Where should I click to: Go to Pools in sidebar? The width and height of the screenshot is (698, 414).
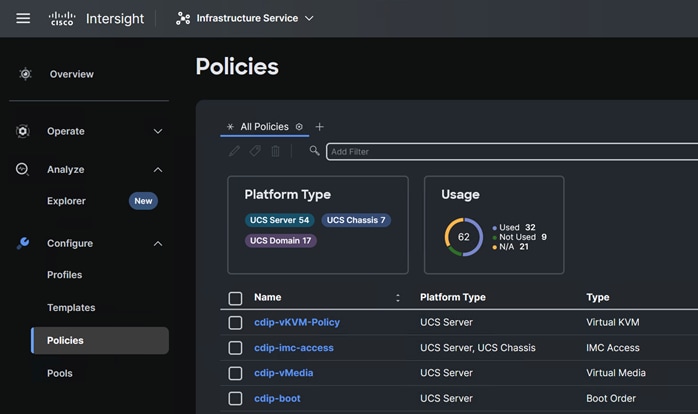click(x=60, y=373)
